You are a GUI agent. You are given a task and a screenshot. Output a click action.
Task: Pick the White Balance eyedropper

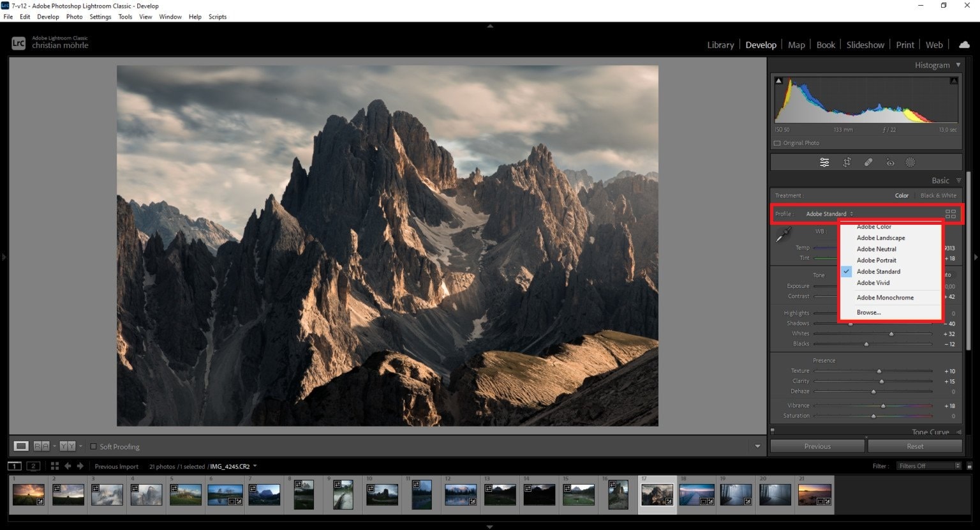click(783, 235)
